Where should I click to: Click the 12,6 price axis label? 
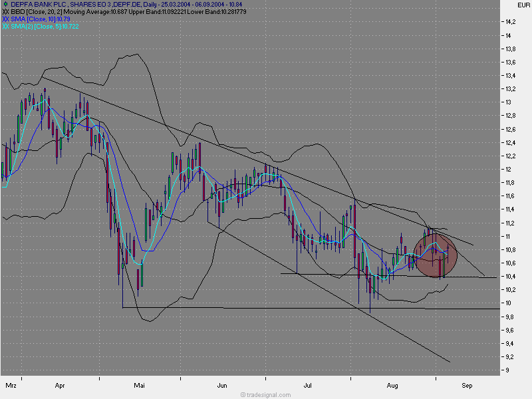510,129
